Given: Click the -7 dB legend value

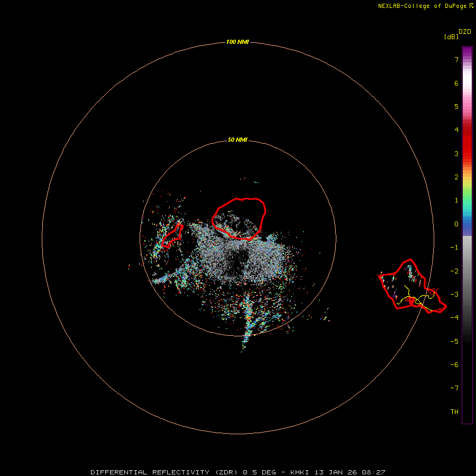Looking at the screenshot, I should (x=454, y=388).
